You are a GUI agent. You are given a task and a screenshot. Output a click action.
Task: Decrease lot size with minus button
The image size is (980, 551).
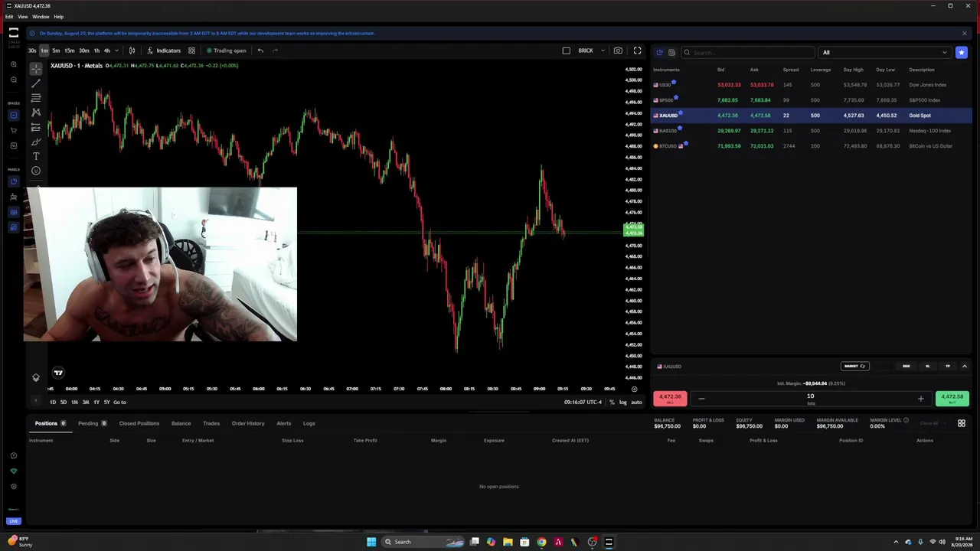(x=701, y=399)
